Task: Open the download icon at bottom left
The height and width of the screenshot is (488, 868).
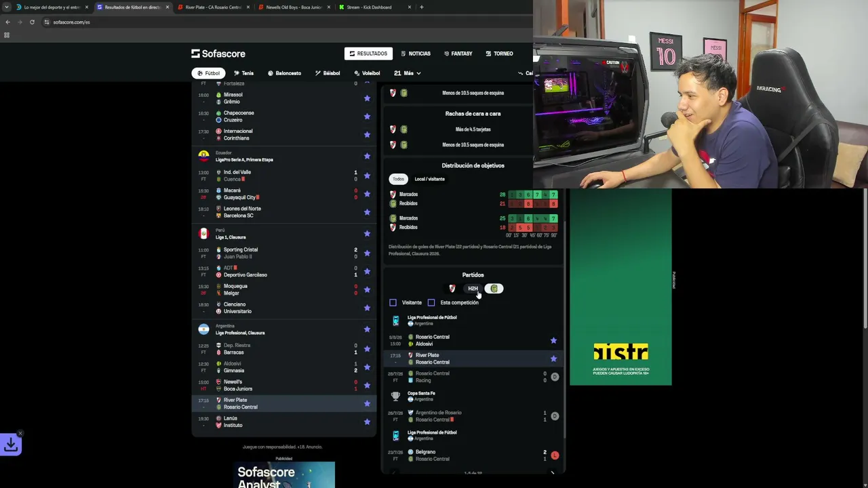Action: [11, 445]
